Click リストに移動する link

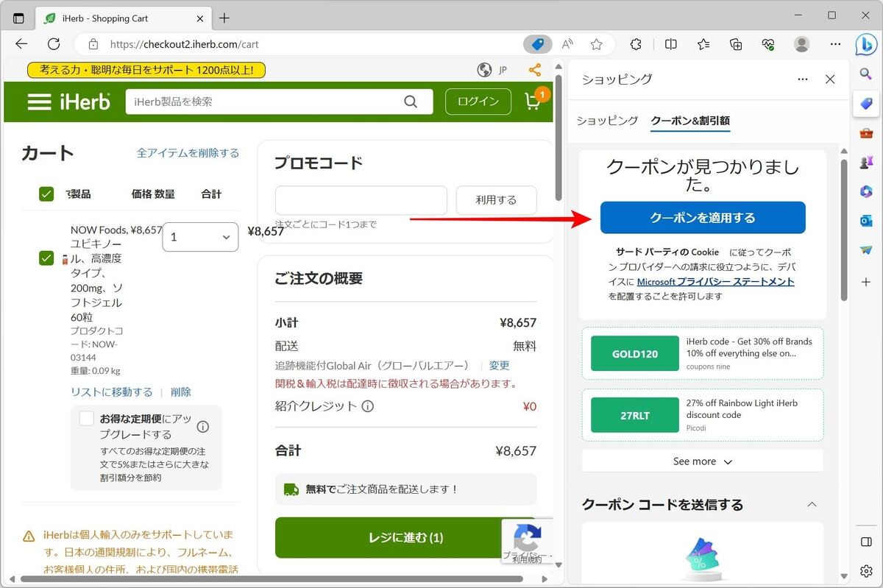112,392
